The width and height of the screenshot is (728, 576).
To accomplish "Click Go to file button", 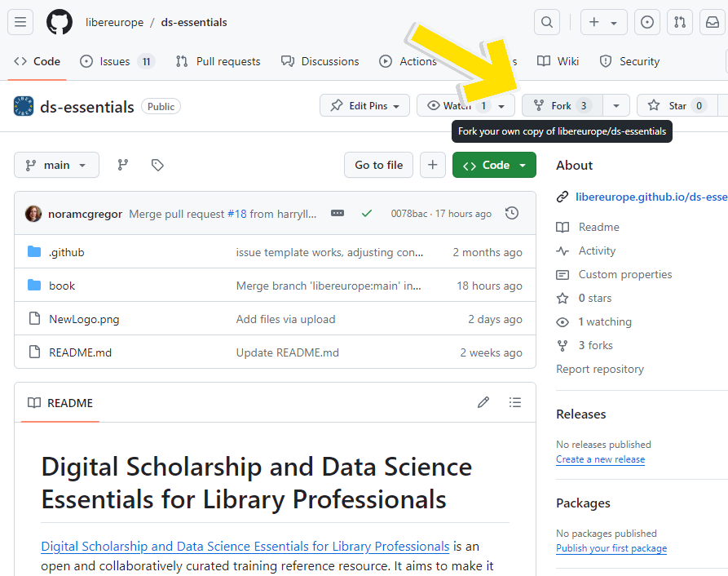I will (x=378, y=165).
